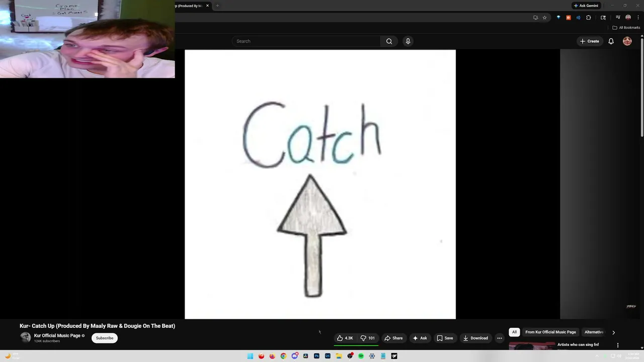Image resolution: width=644 pixels, height=362 pixels.
Task: Open the Extensions puzzle icon
Action: (x=588, y=18)
